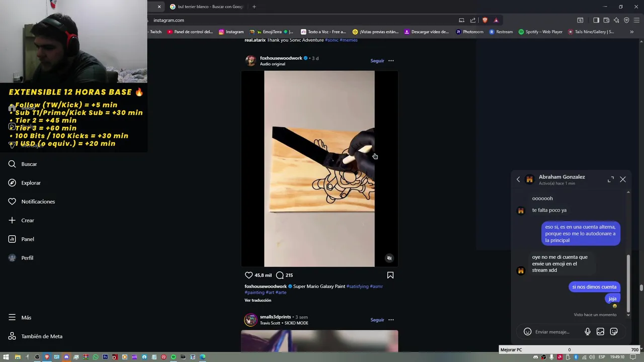This screenshot has width=644, height=362.
Task: Open the Panel dashboard item
Action: coord(21,239)
